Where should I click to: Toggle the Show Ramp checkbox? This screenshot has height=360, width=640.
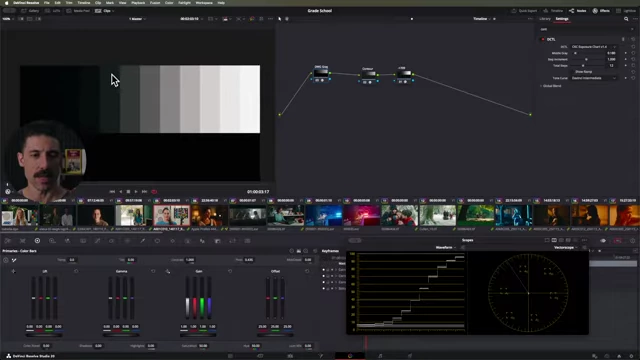(x=573, y=71)
